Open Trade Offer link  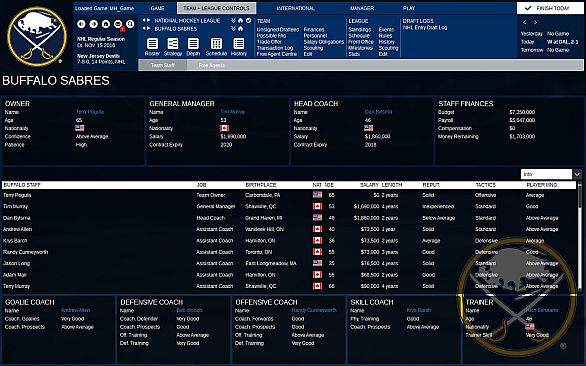tap(269, 42)
